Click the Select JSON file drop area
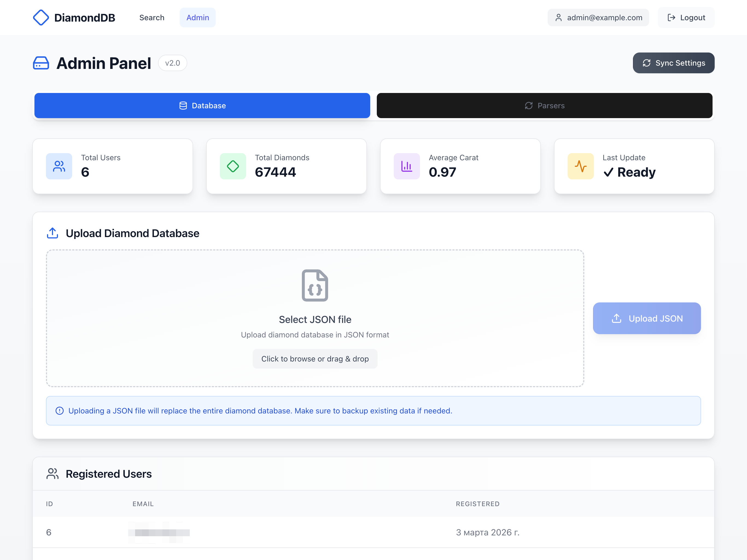The height and width of the screenshot is (560, 747). [x=315, y=319]
